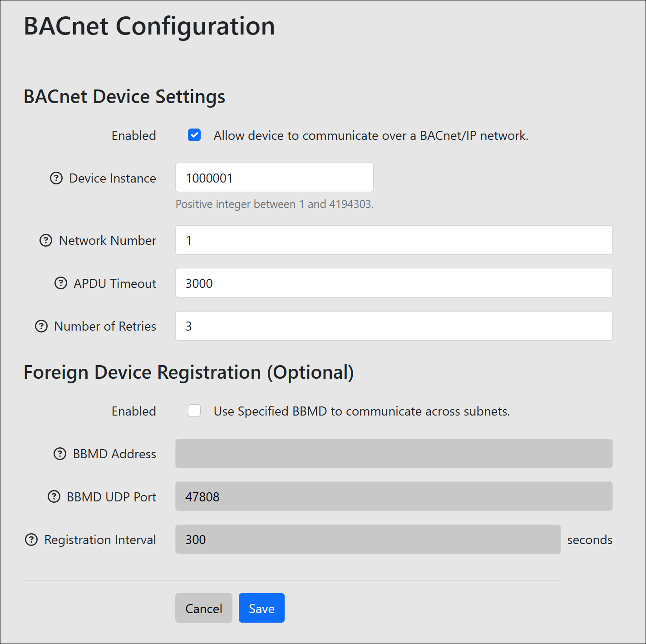Select the Number of Retries field
The width and height of the screenshot is (646, 644).
(394, 326)
